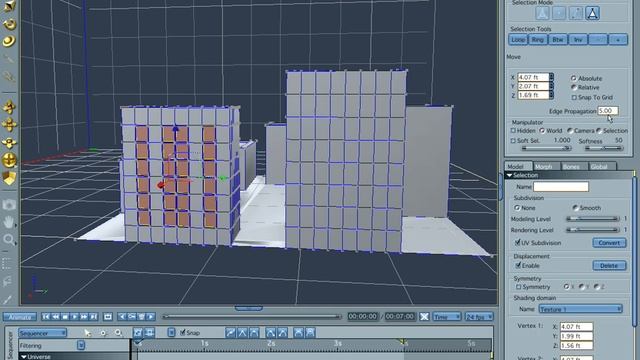Collapse the Selection section
Screen dimensions: 640x360
point(509,175)
